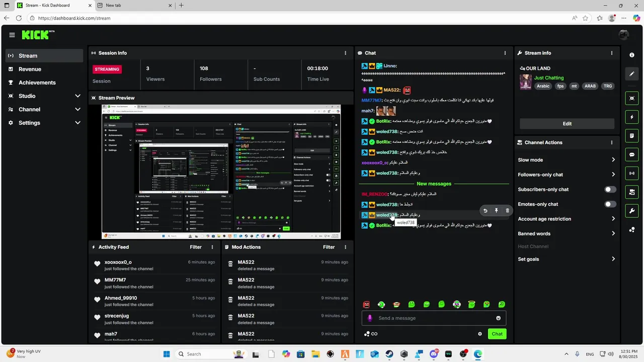Open Session Info three-dot menu

point(345,53)
